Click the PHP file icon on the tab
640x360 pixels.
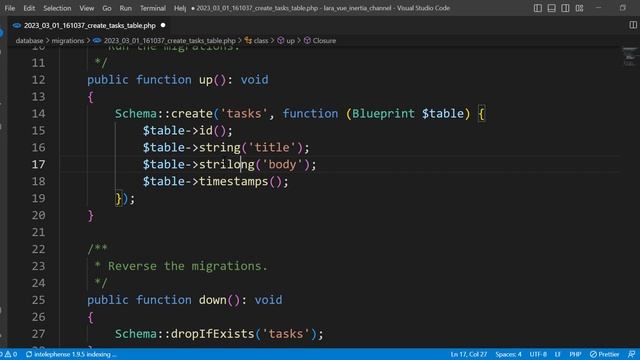[x=17, y=25]
